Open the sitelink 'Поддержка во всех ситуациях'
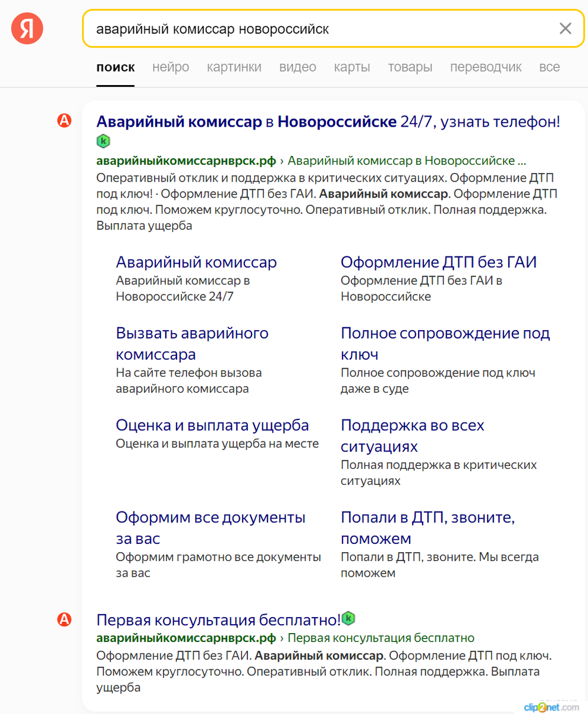The image size is (588, 714). coord(413,436)
